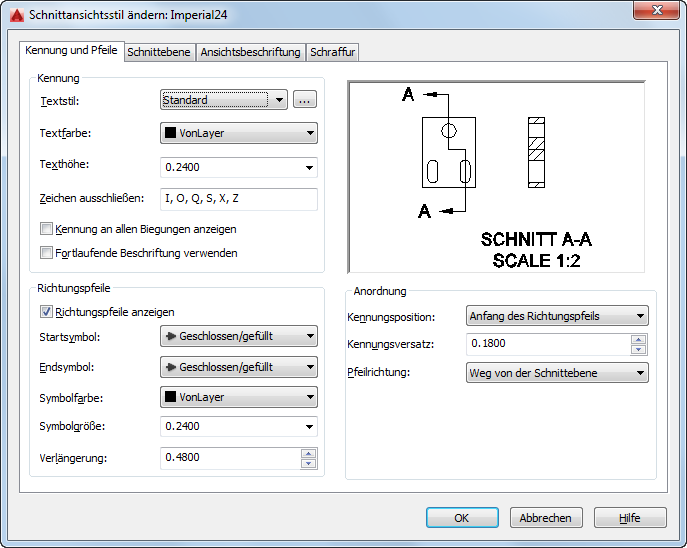
Task: Click the section view preview image
Action: point(496,177)
